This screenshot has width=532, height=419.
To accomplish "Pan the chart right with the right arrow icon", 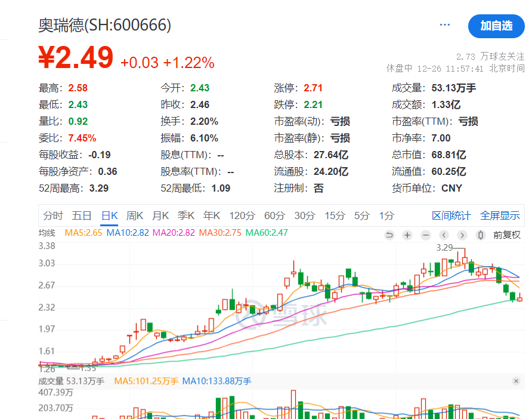I will coord(462,235).
